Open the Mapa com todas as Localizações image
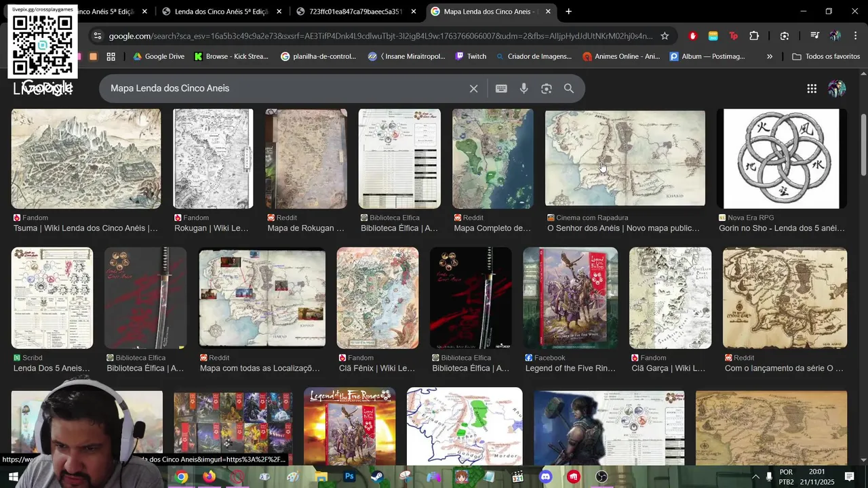The image size is (868, 488). click(x=262, y=298)
